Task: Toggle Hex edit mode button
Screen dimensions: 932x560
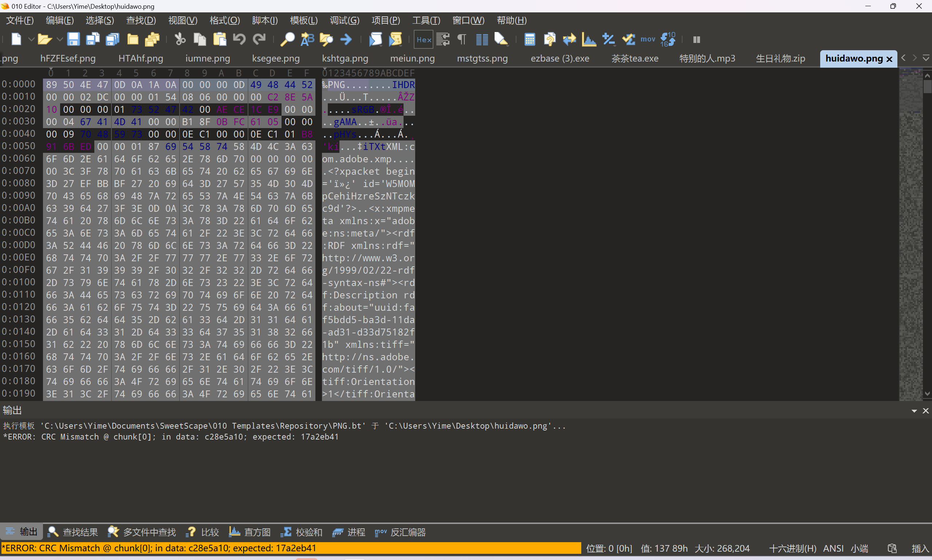Action: (x=423, y=39)
